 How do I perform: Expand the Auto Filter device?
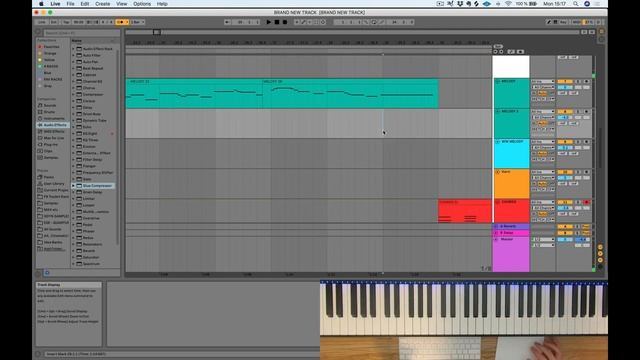coord(73,56)
